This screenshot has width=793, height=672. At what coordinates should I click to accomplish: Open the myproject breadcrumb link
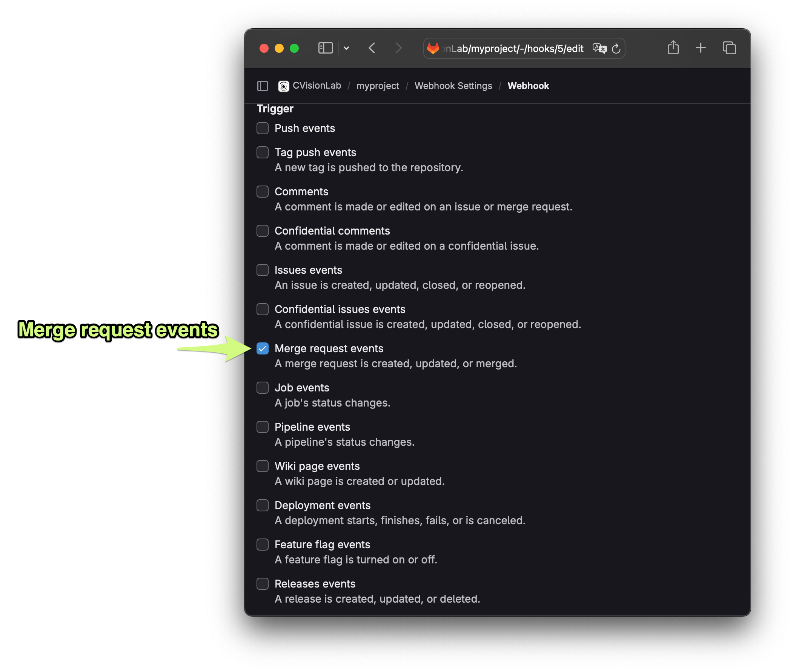click(378, 86)
